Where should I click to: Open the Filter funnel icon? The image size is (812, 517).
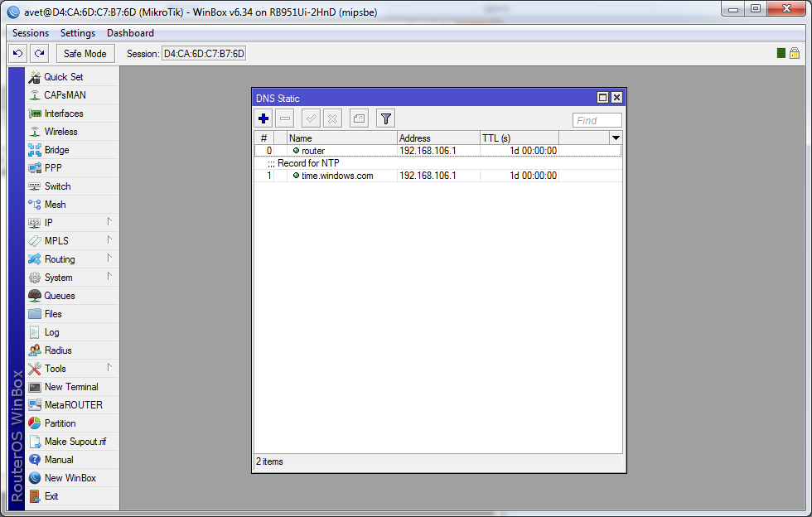[386, 119]
